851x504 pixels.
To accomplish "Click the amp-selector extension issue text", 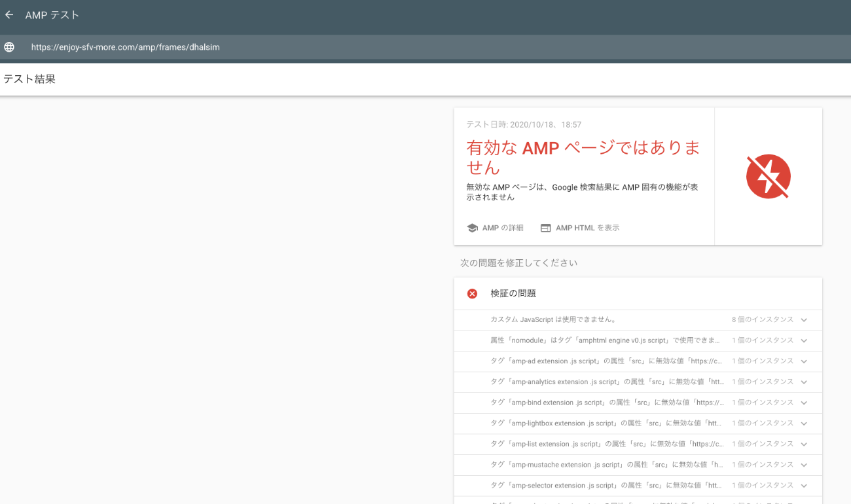I will (607, 486).
